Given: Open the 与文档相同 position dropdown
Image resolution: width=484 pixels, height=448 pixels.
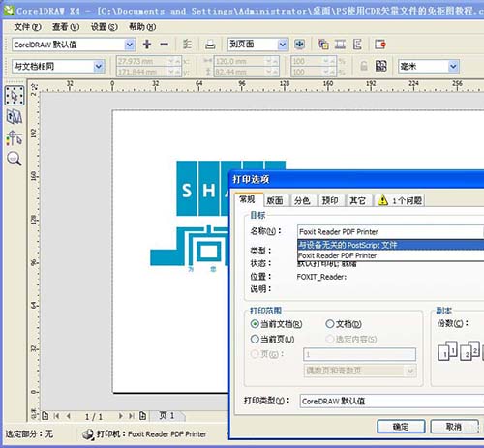Looking at the screenshot, I should [x=99, y=67].
